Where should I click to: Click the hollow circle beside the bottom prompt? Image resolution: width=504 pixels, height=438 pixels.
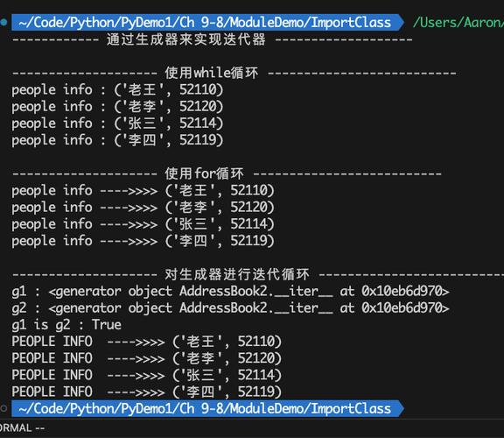coord(3,408)
